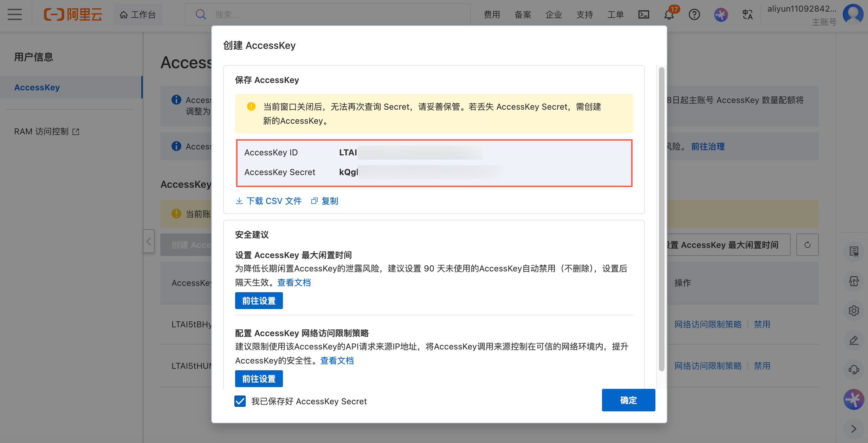The width and height of the screenshot is (868, 443).
Task: Click the 确定 button
Action: click(628, 400)
